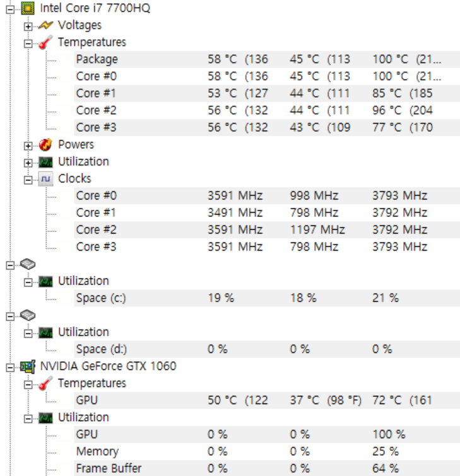Image resolution: width=460 pixels, height=476 pixels.
Task: Click the Intel Core i7 7700HQ processor icon
Action: (27, 8)
